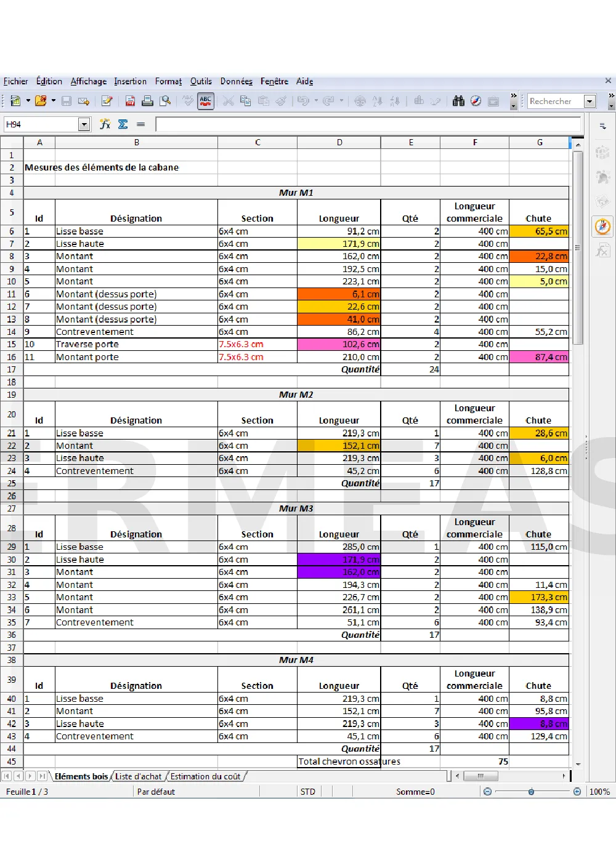Select cell 'Total chevron ossatures'
This screenshot has width=616, height=868.
click(x=349, y=762)
